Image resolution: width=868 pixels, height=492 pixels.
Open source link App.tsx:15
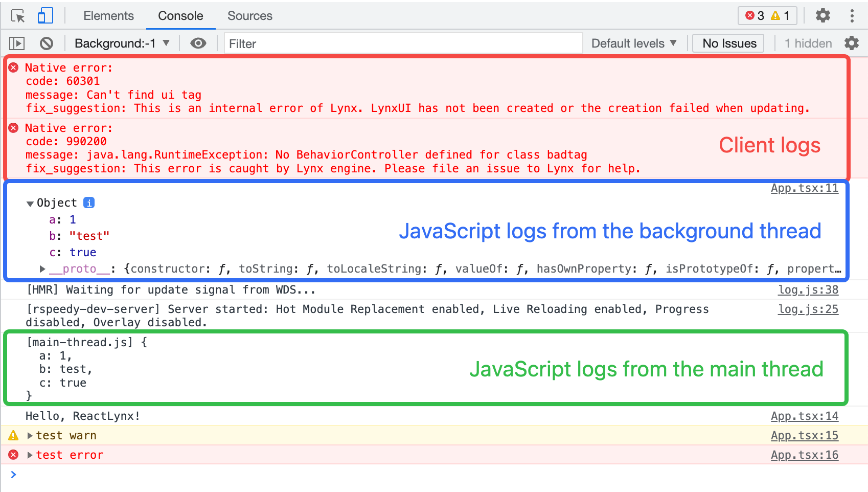pos(805,436)
